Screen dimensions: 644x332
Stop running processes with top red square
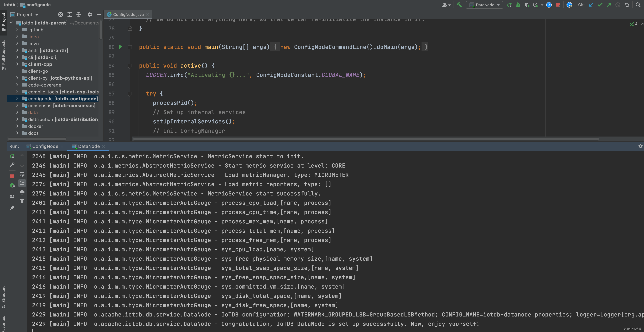point(558,5)
